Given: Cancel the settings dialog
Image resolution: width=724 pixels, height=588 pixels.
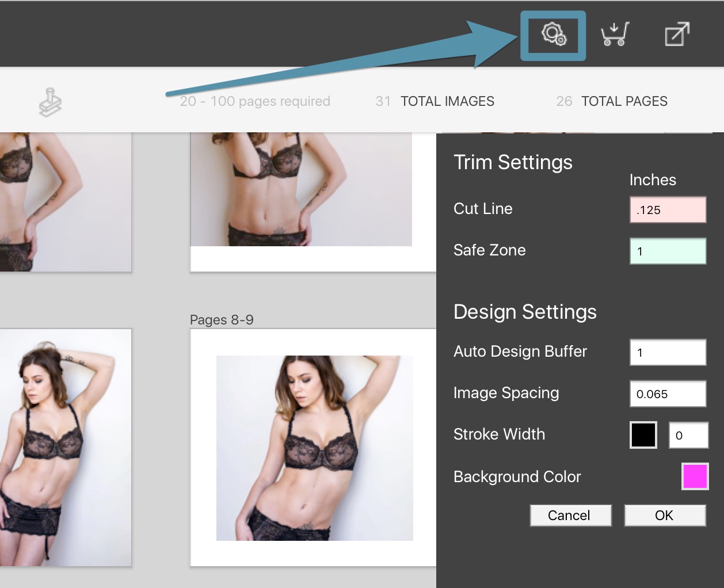Looking at the screenshot, I should 570,515.
